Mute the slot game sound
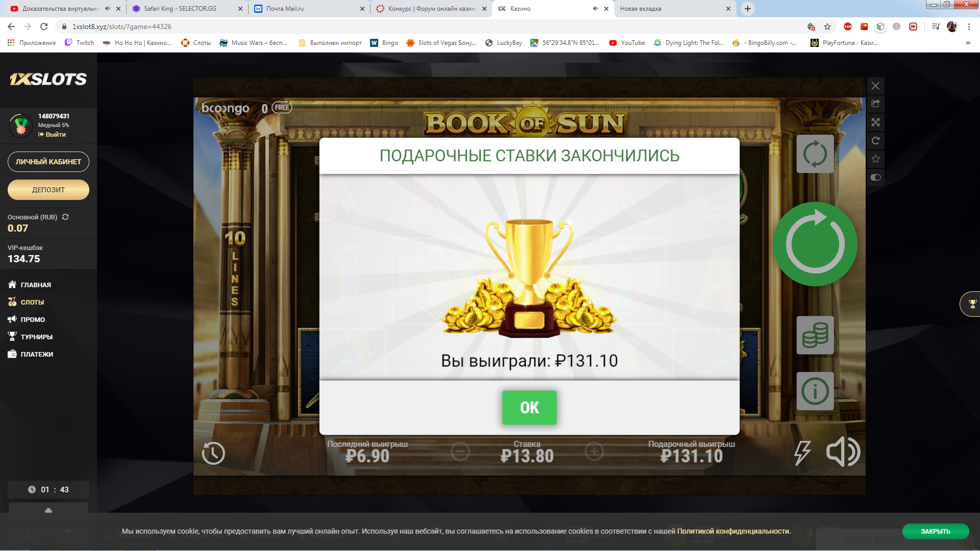 click(843, 452)
